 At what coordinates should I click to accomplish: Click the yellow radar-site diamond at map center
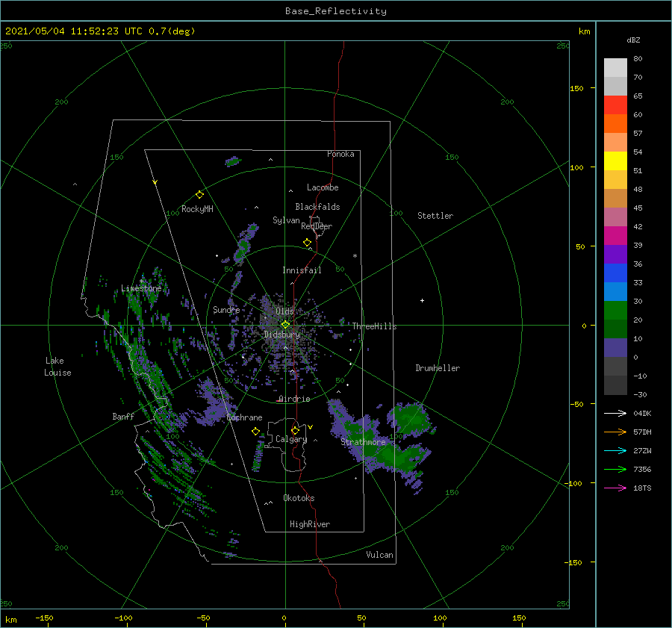(x=285, y=325)
